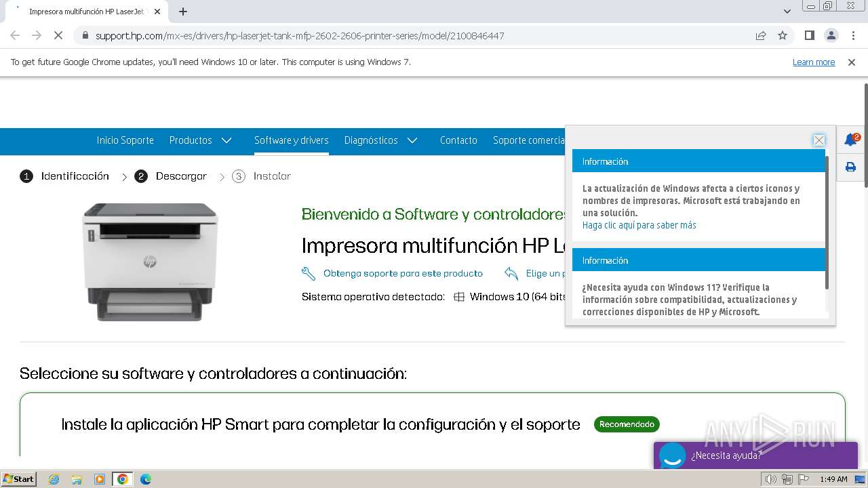Go to step 2 Descargar
Screen dimensions: 868x488
(x=171, y=176)
